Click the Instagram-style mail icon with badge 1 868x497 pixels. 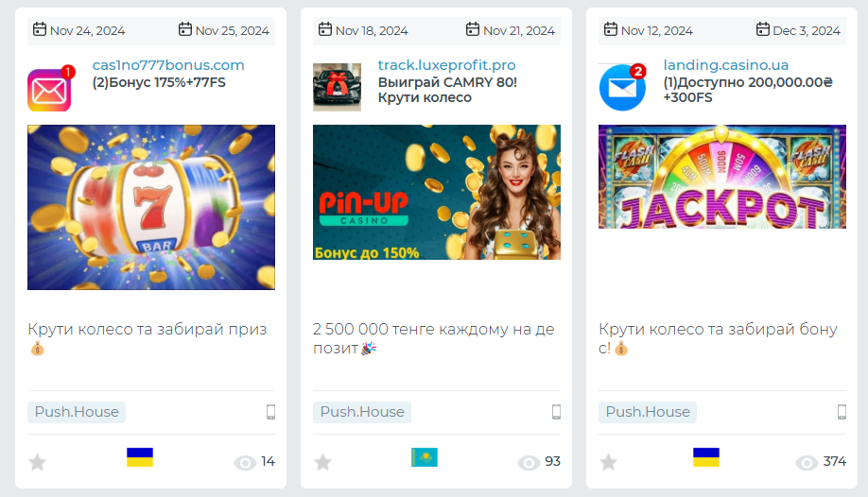tap(50, 89)
